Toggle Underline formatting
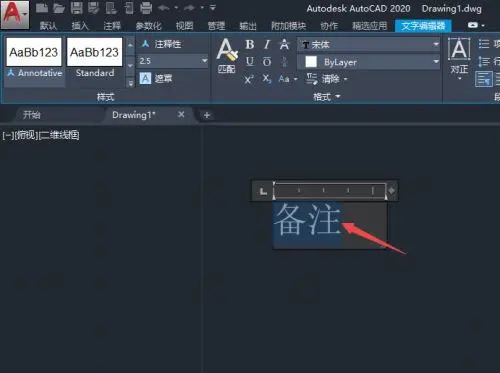500x373 pixels. [249, 62]
